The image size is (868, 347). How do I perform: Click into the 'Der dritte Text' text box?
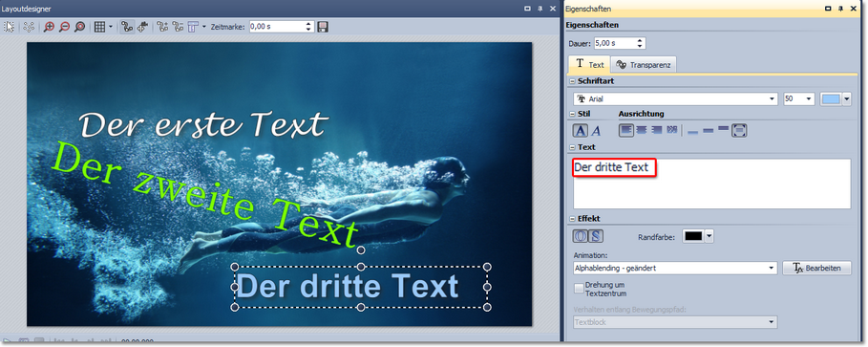[x=712, y=184]
